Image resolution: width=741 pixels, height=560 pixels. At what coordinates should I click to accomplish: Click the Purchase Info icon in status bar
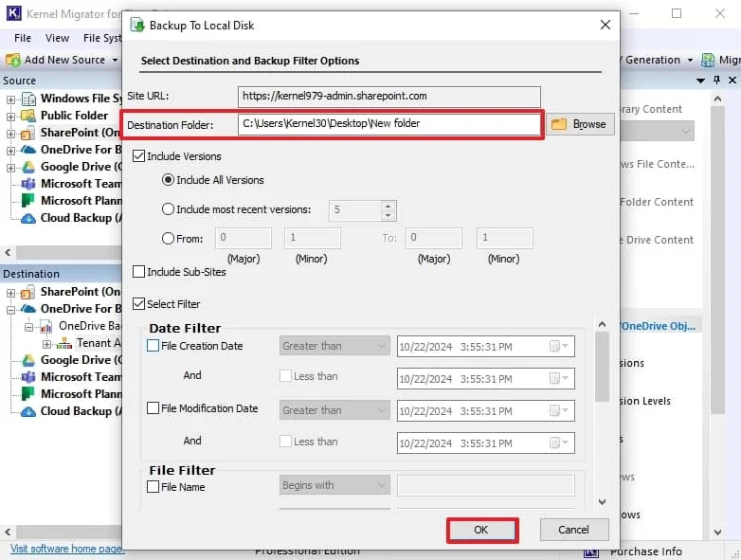590,553
